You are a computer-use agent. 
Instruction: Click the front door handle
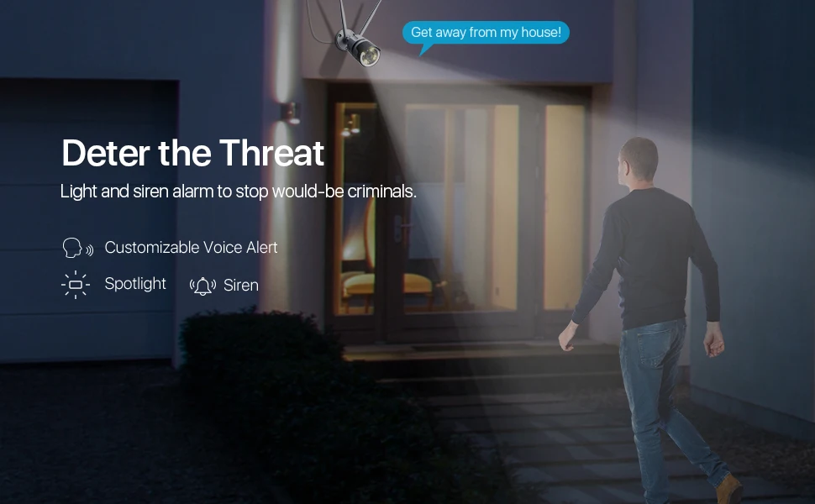pyautogui.click(x=398, y=228)
